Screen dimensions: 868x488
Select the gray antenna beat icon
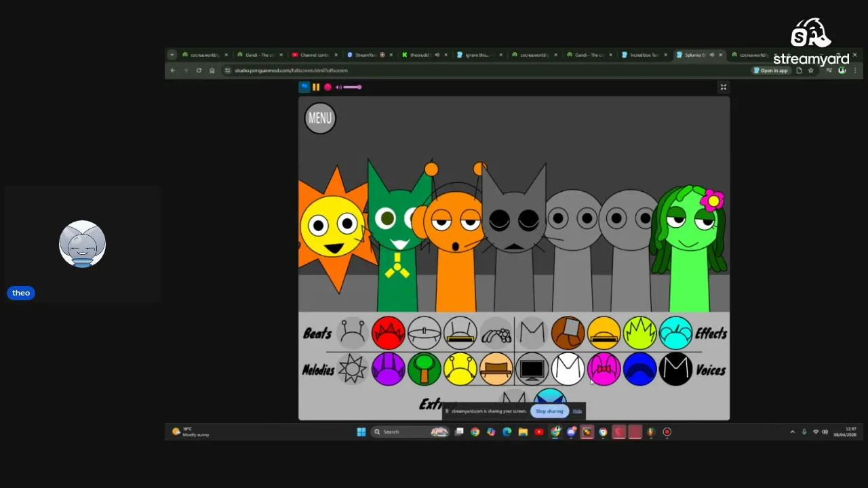click(x=353, y=333)
